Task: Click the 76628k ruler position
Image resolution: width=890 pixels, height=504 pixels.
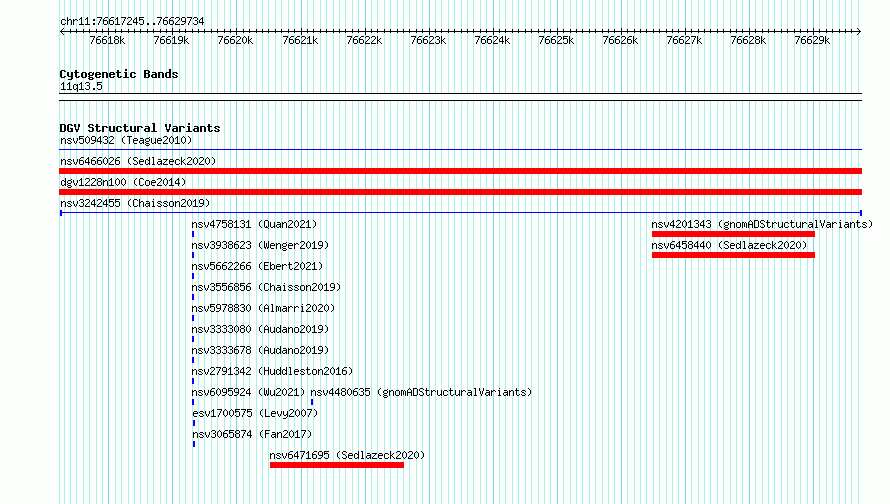Action: 748,40
